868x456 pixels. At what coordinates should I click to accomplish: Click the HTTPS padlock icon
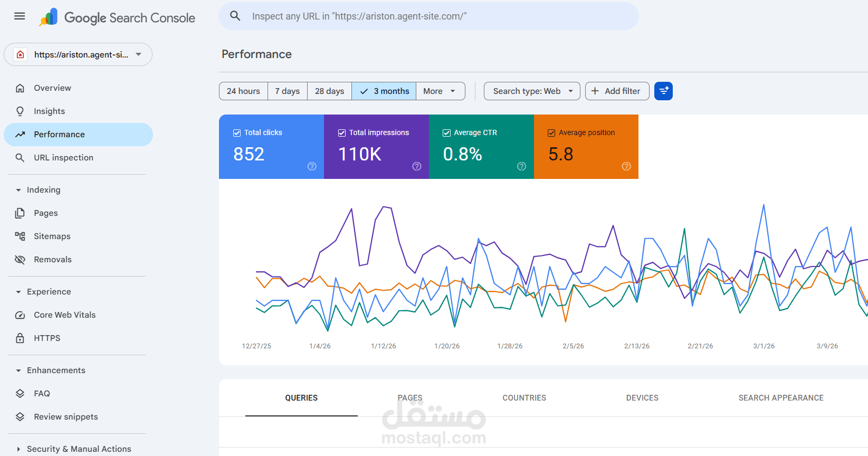pos(20,338)
